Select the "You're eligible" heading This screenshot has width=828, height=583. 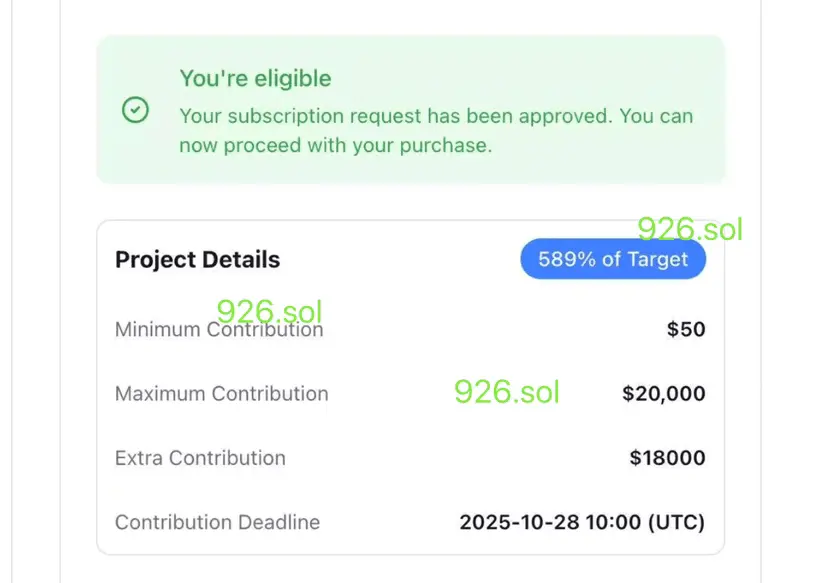coord(255,78)
